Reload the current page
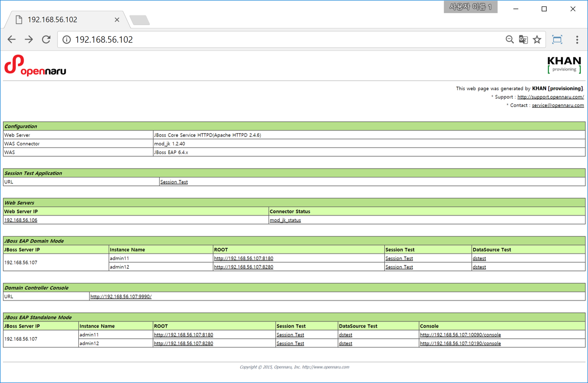The height and width of the screenshot is (383, 588). coord(46,39)
